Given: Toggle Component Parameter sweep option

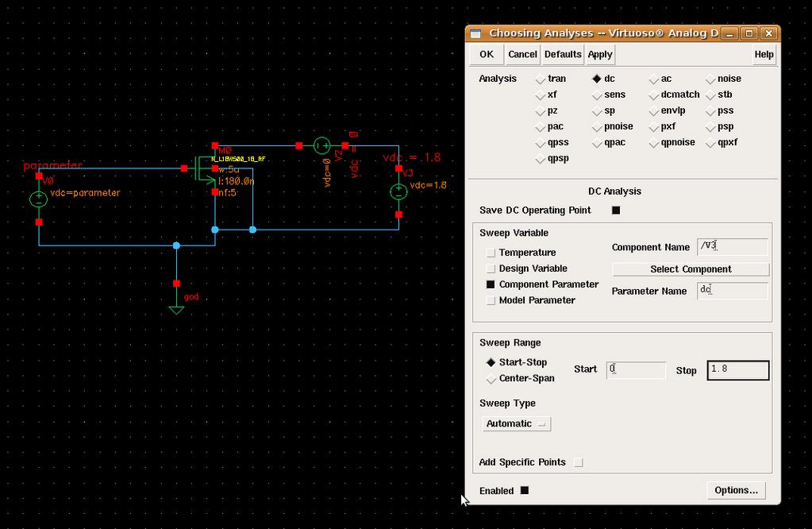Looking at the screenshot, I should click(x=491, y=284).
